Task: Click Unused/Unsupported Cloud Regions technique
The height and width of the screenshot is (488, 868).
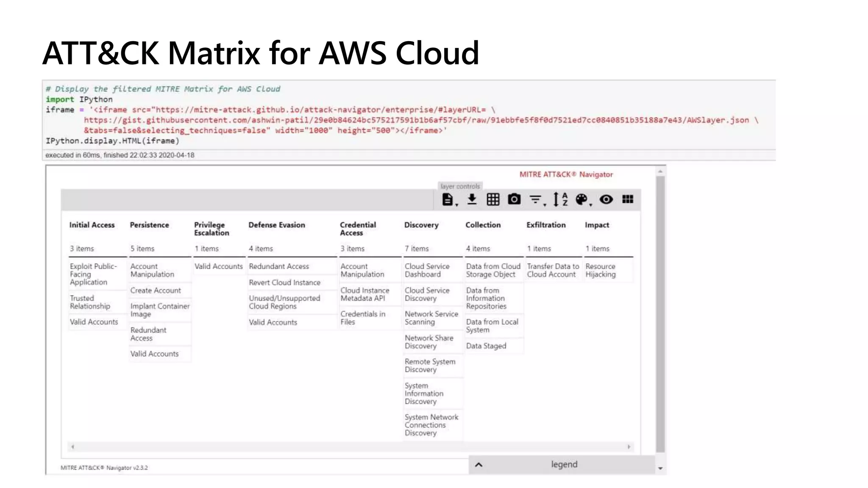Action: click(x=292, y=302)
